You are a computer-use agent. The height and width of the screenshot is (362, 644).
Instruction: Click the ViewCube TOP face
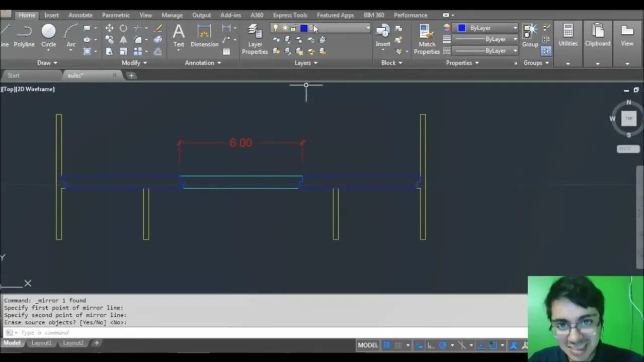pos(629,119)
